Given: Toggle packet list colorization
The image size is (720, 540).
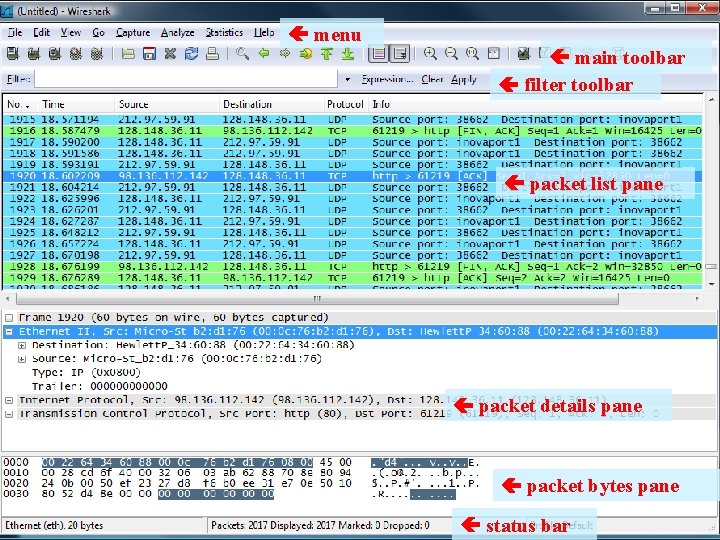Looking at the screenshot, I should (379, 54).
